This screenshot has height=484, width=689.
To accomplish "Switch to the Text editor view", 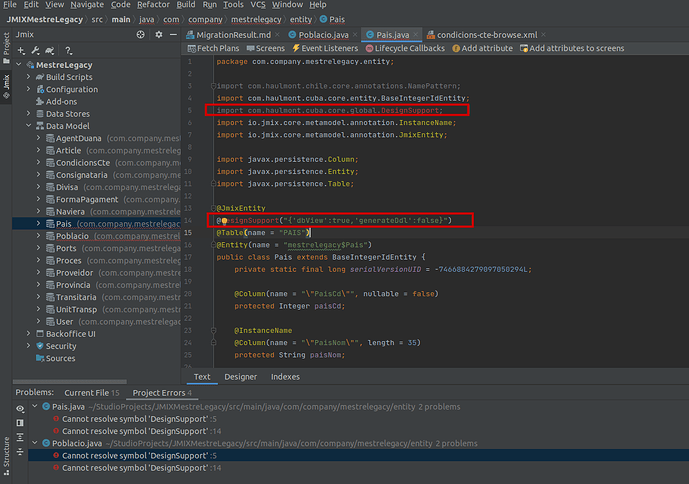I will pos(202,377).
